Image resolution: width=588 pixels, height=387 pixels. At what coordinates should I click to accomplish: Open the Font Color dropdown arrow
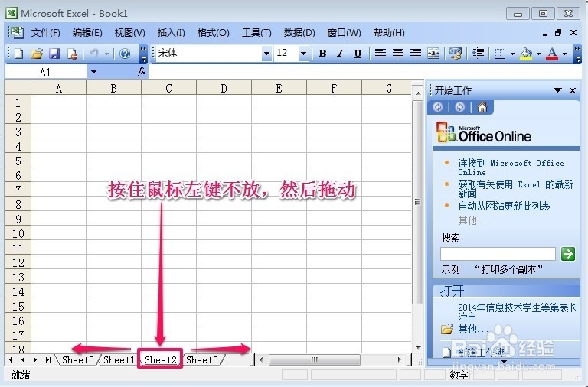(x=564, y=54)
